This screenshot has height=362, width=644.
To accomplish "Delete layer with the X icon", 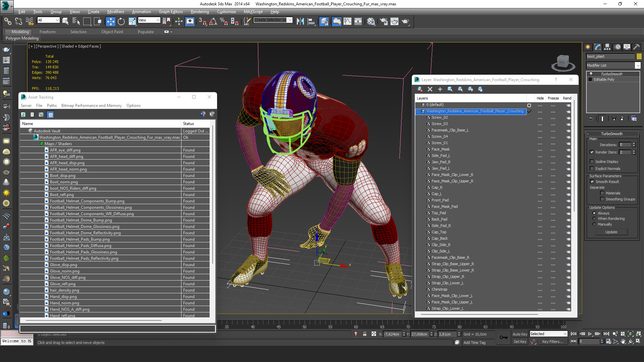I will pos(430,89).
